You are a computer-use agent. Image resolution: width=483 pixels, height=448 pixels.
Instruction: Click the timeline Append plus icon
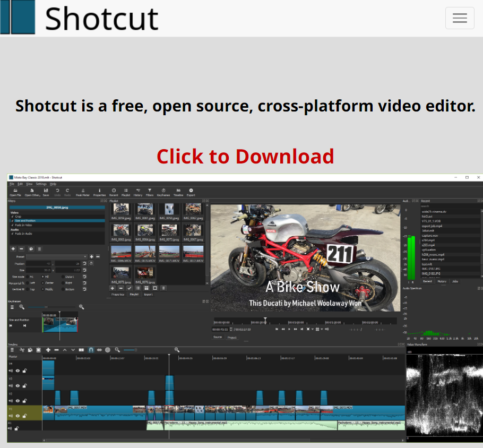[x=48, y=350]
